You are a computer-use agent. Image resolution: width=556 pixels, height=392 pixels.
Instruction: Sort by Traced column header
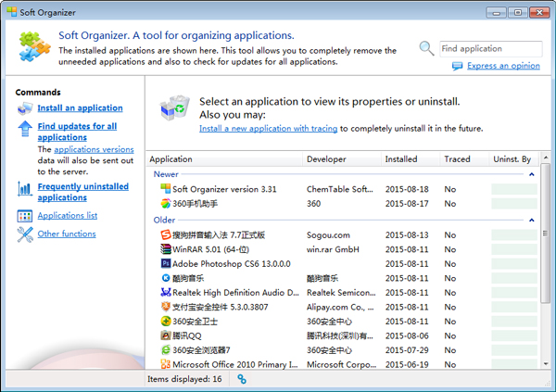464,159
